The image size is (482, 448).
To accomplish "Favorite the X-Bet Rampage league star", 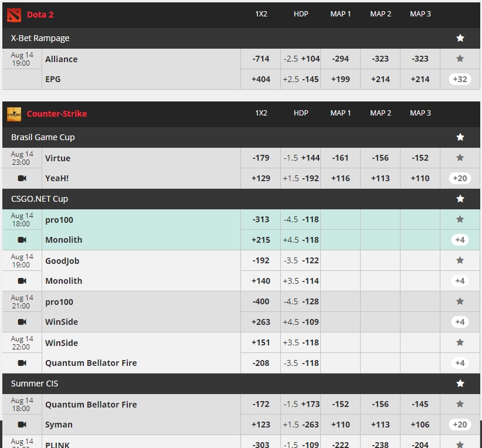I will click(x=460, y=38).
